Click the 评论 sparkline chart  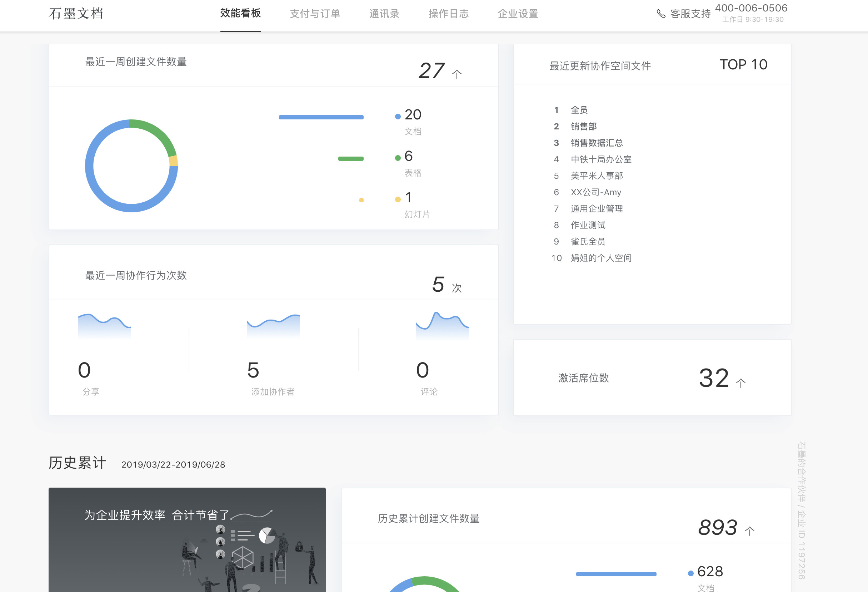(x=442, y=325)
